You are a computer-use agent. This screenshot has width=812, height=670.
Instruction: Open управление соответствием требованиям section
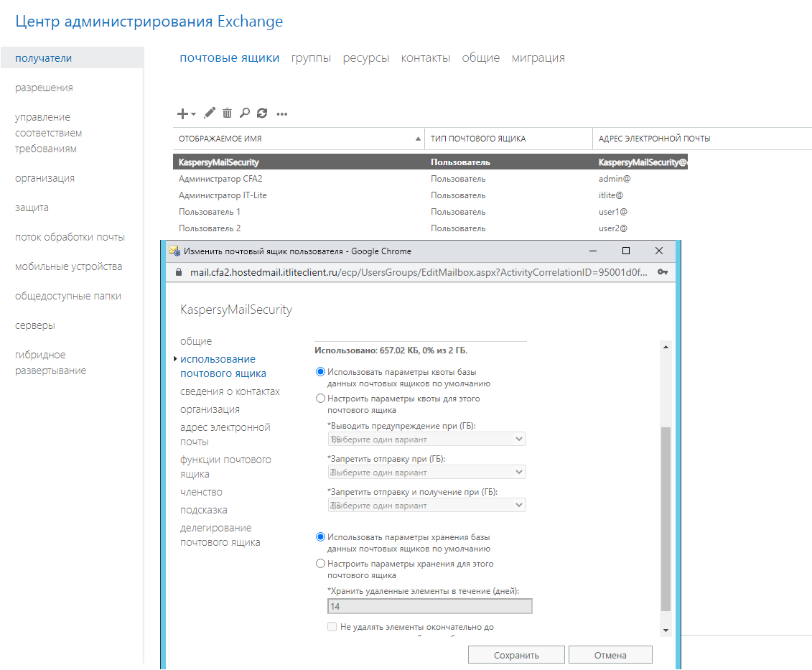[48, 133]
